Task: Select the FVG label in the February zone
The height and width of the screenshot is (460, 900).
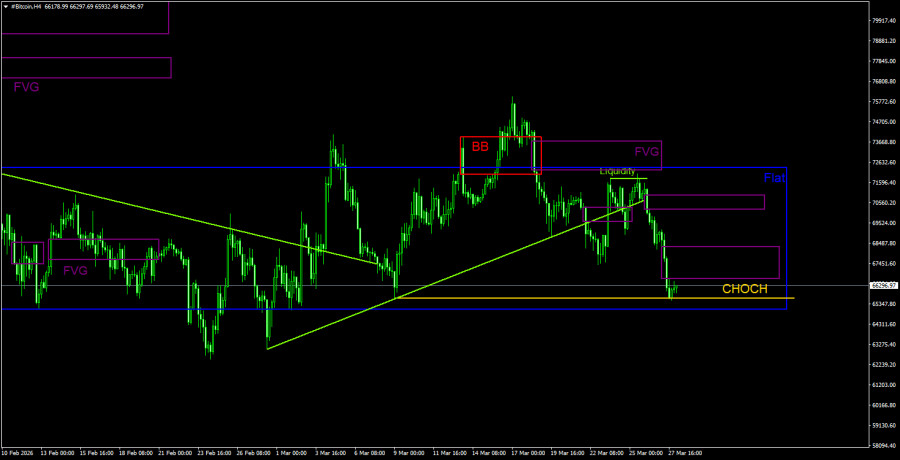Action: point(75,270)
